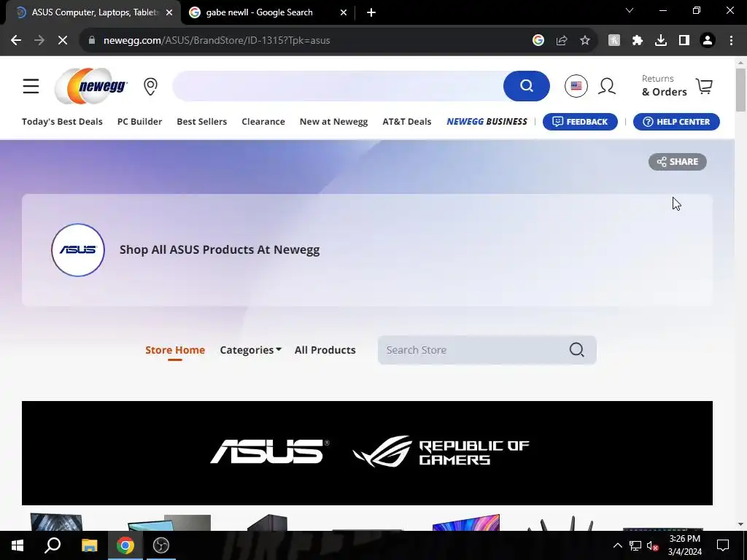Viewport: 747px width, 560px height.
Task: Open PC Builder
Action: 139,122
